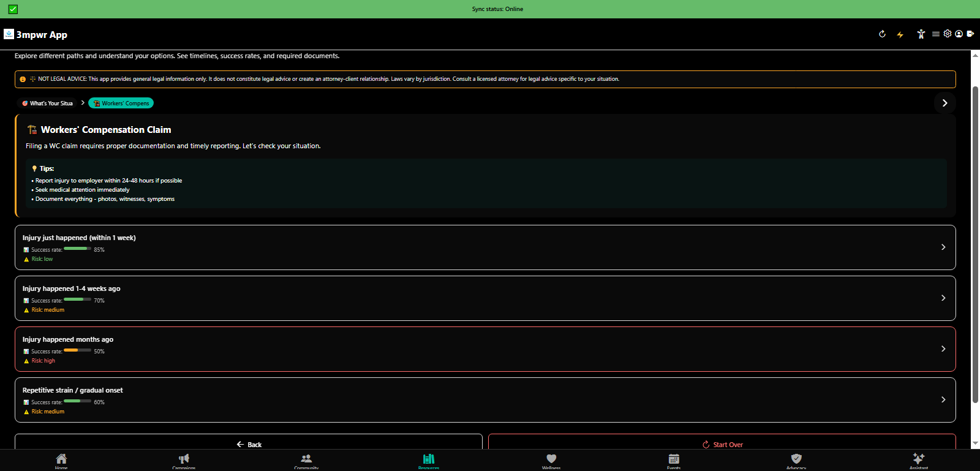Choose 'Repetitive strain / gradual onset' option

pyautogui.click(x=484, y=400)
